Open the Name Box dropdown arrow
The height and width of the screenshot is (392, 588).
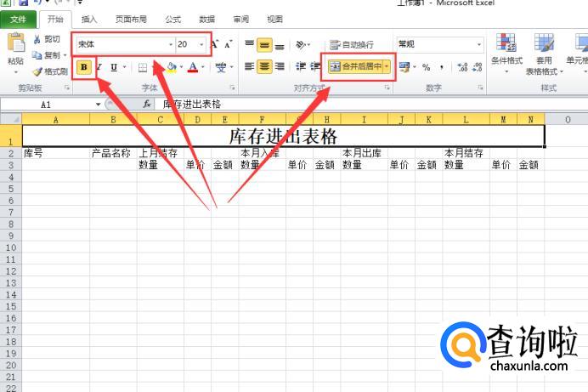pos(99,105)
